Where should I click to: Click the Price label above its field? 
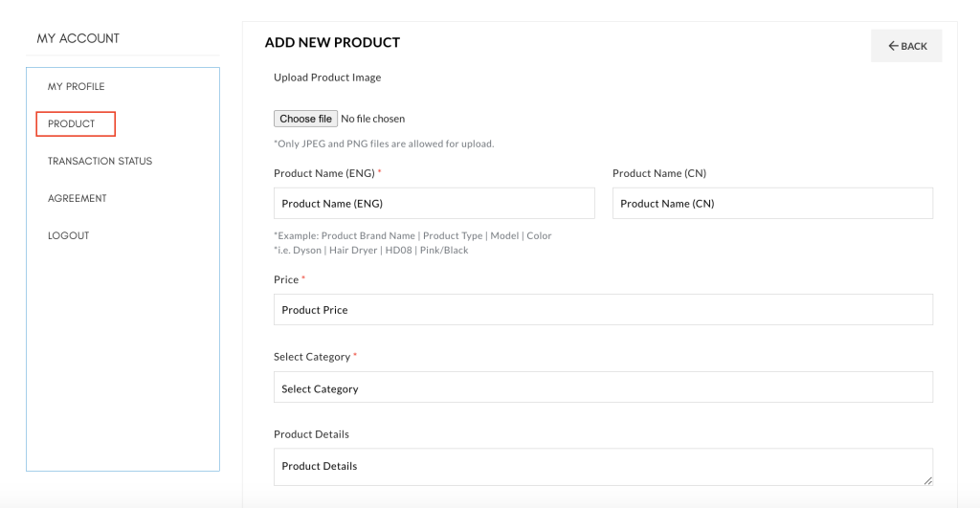(286, 279)
